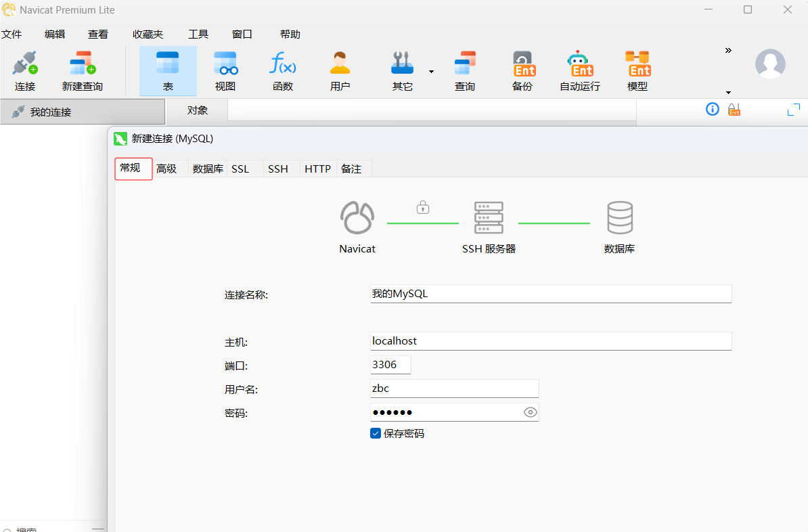
Task: Click the small toolbar options down arrow
Action: click(728, 93)
